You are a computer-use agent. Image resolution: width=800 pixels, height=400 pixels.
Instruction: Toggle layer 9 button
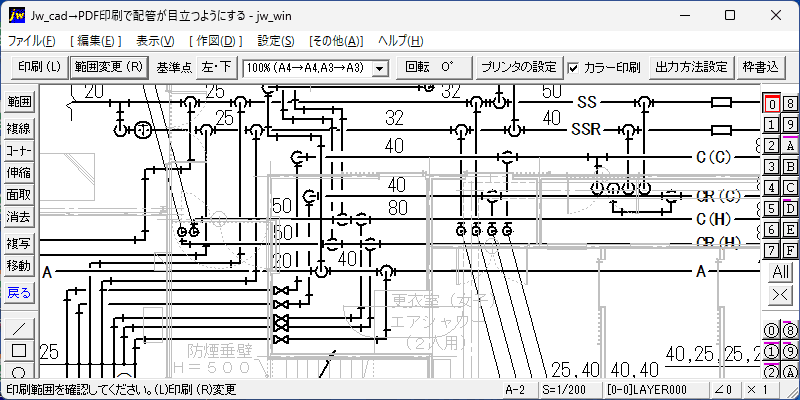click(790, 124)
